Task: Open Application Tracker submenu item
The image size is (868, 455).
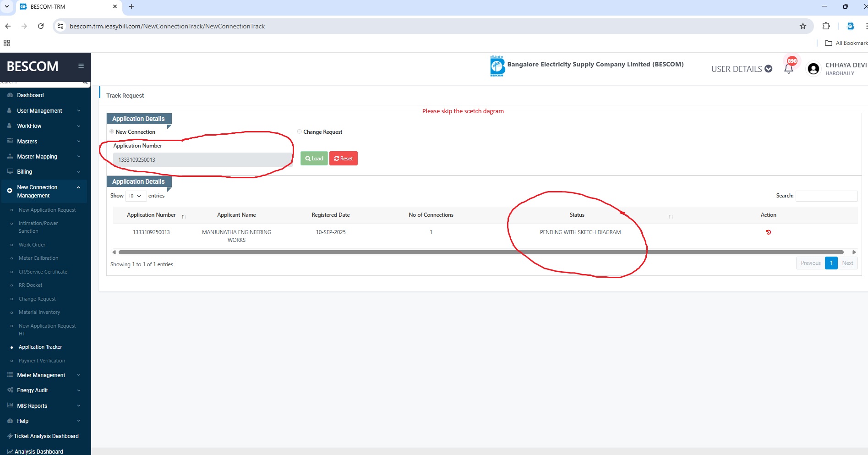Action: point(40,347)
